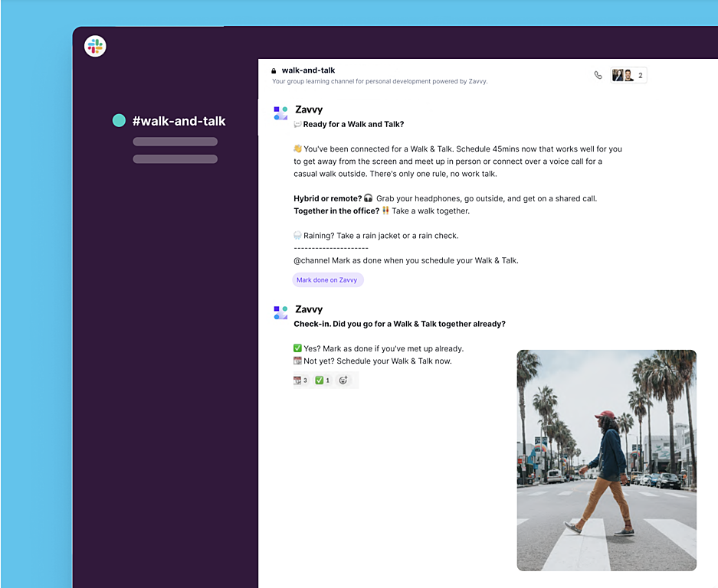This screenshot has width=718, height=588.
Task: Open the add-reaction emoji picker
Action: click(x=343, y=379)
